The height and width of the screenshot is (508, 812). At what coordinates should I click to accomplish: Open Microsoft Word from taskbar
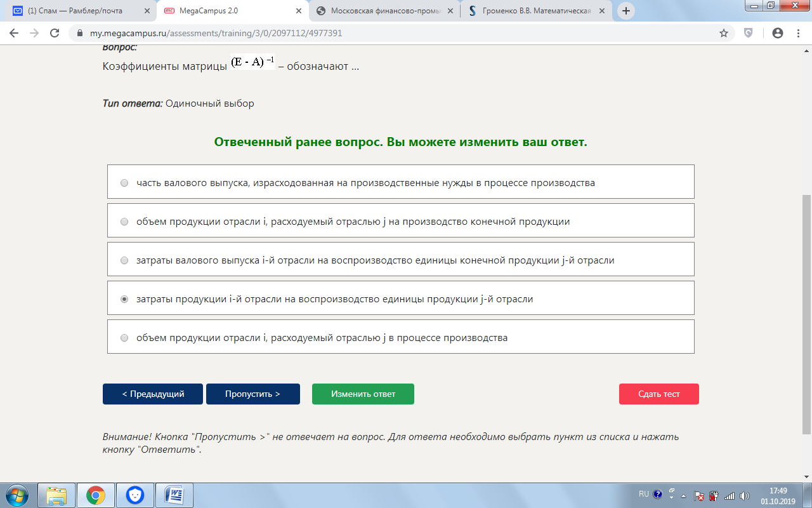[174, 495]
